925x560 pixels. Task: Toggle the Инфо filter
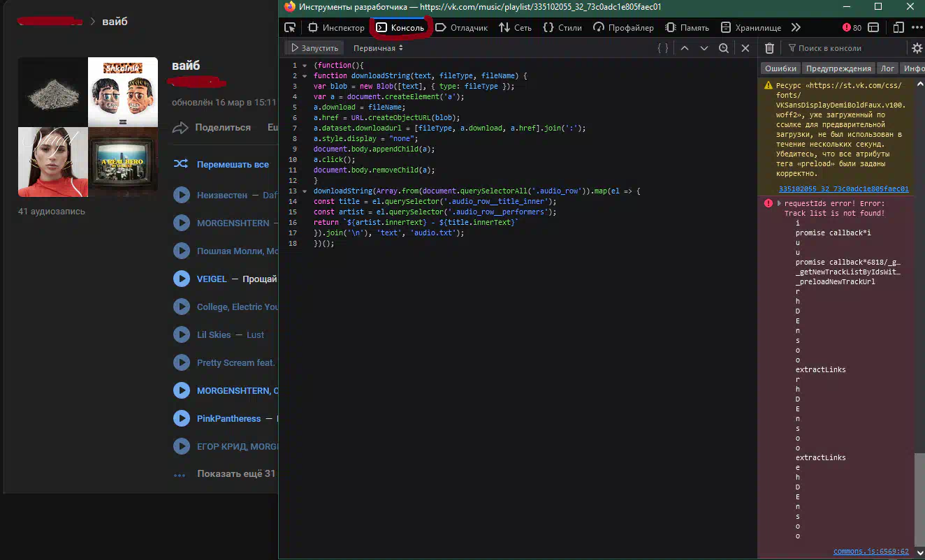[914, 68]
